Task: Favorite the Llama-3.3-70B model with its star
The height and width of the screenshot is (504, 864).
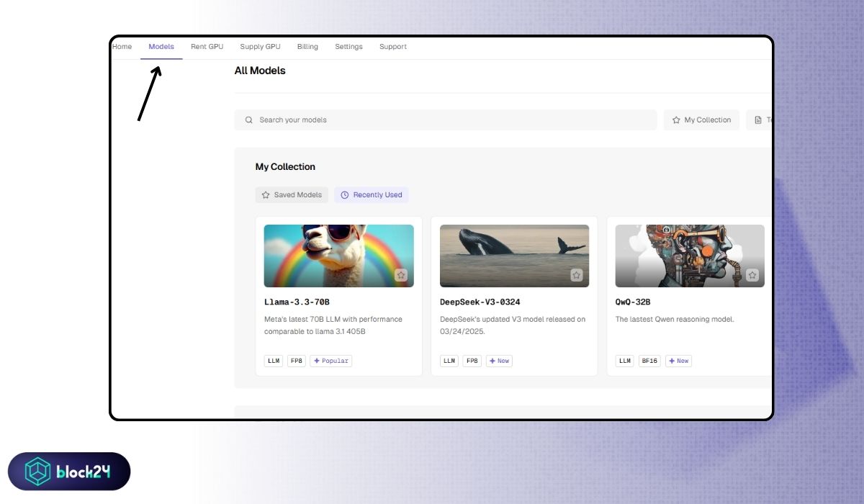Action: (401, 275)
